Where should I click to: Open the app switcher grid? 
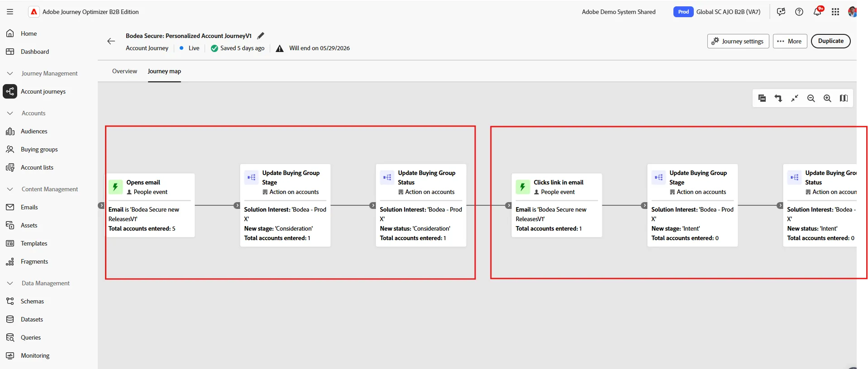[835, 12]
